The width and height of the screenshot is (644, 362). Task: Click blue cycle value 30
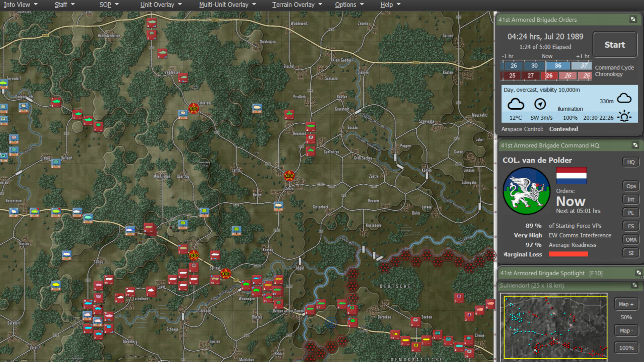coord(534,66)
